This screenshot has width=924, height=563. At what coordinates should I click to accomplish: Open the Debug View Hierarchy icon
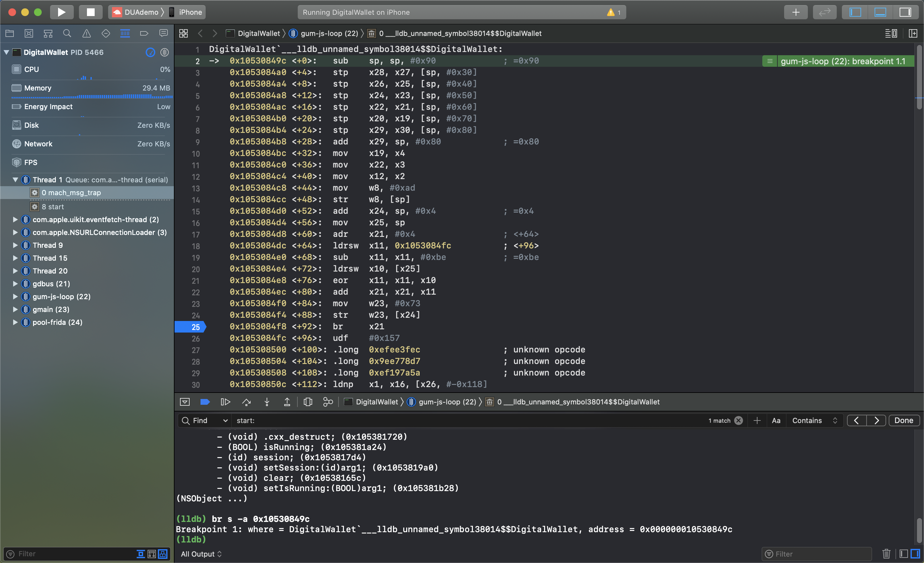click(308, 402)
